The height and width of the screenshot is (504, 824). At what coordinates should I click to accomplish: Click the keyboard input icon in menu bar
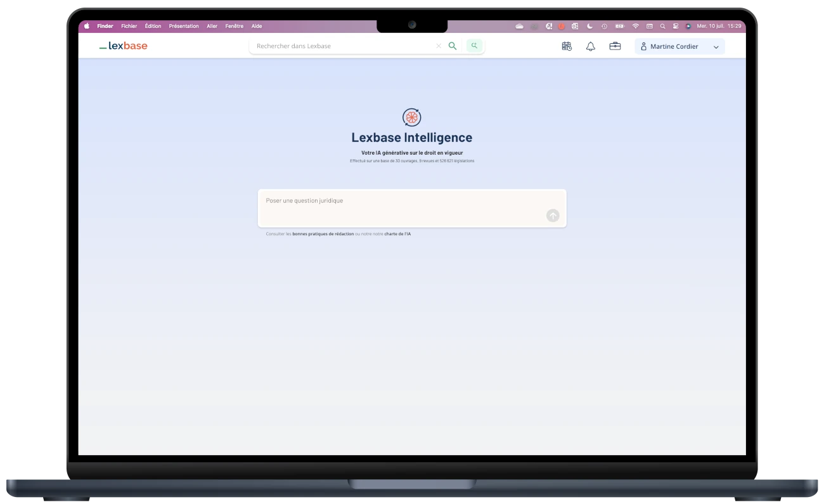(x=650, y=26)
